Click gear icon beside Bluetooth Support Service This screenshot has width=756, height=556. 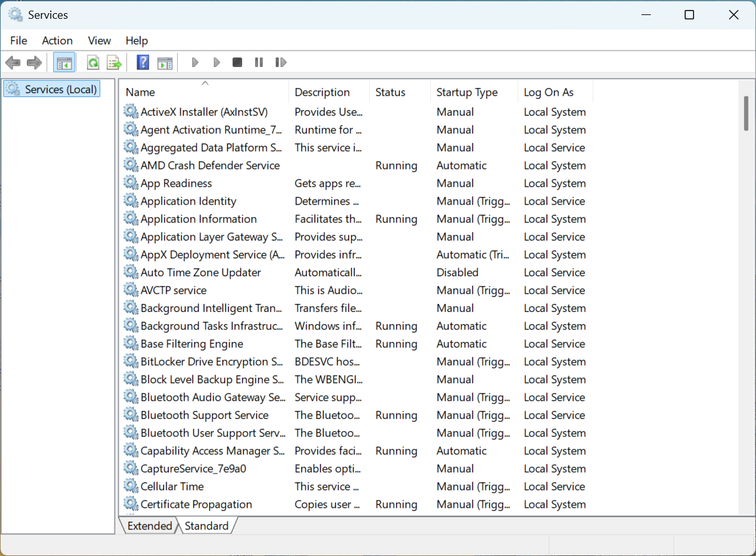coord(130,415)
